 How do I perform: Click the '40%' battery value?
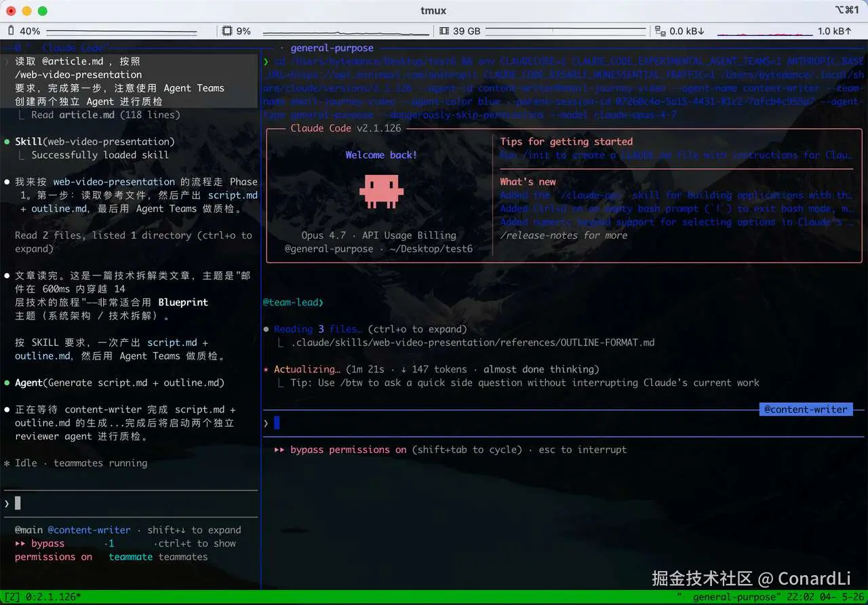pos(30,31)
